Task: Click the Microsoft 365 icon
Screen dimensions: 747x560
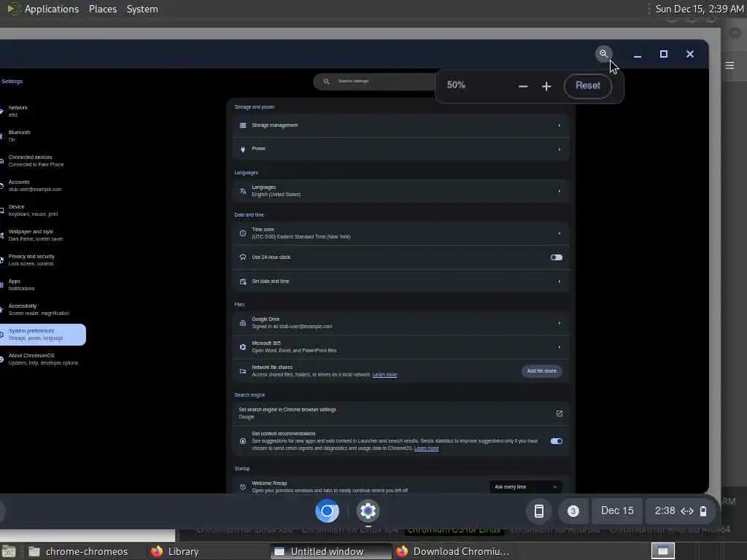Action: [243, 347]
